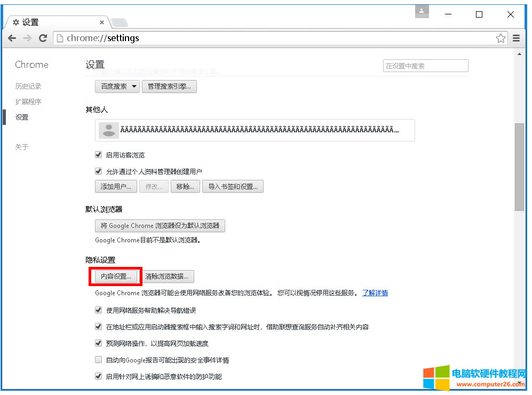
Task: Open the 百度搜索 search engine dropdown
Action: [117, 86]
